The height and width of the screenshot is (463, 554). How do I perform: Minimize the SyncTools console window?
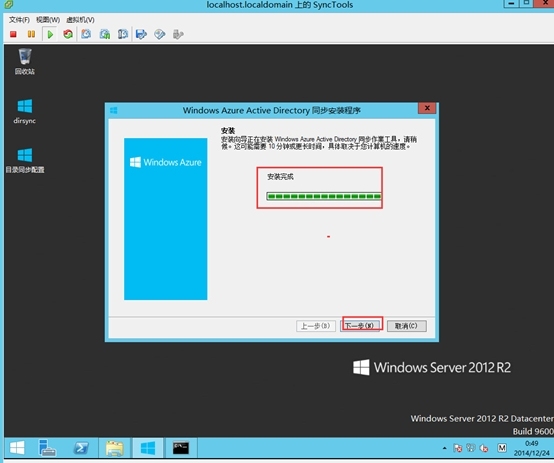[x=511, y=3]
